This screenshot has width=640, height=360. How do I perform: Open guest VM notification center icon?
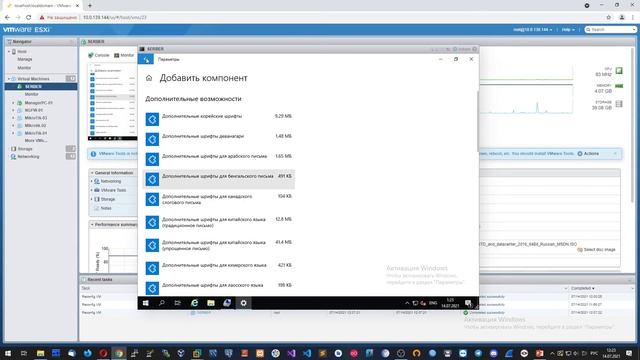468,303
